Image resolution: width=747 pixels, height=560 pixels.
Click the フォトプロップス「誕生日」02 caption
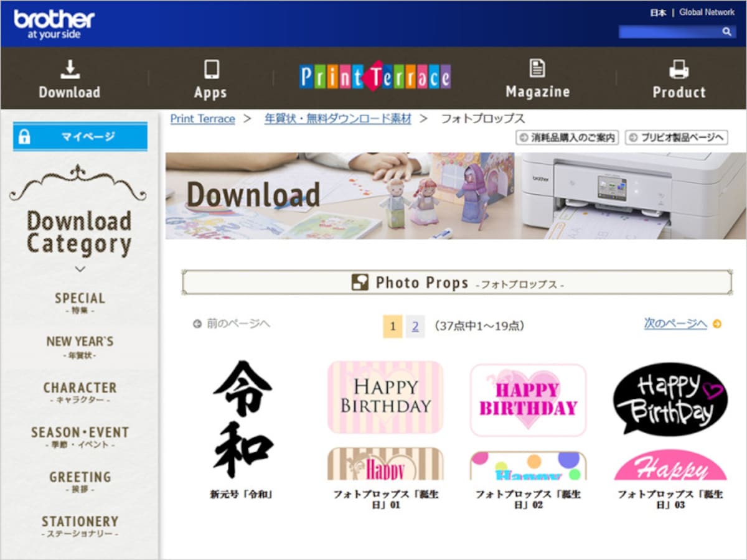(528, 500)
